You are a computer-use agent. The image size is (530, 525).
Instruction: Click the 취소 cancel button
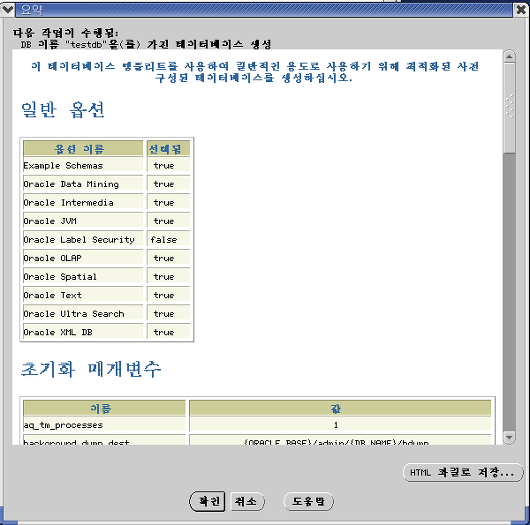coord(247,501)
